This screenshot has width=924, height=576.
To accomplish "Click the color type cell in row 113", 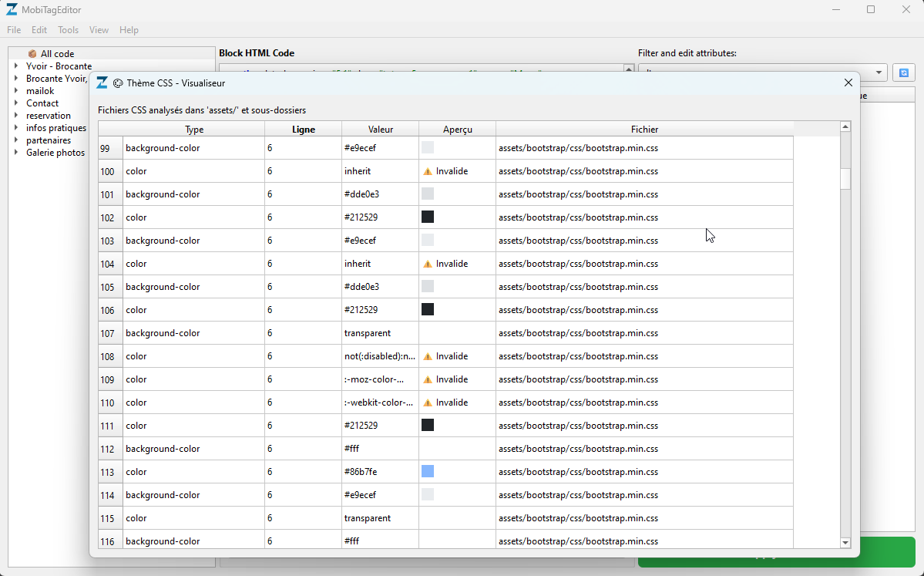I will (x=194, y=472).
